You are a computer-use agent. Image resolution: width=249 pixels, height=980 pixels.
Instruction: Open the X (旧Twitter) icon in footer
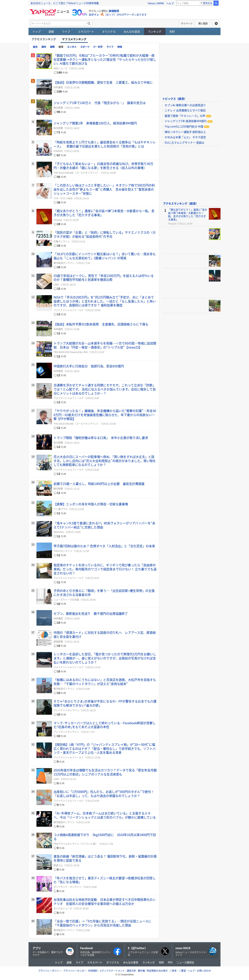165,951
